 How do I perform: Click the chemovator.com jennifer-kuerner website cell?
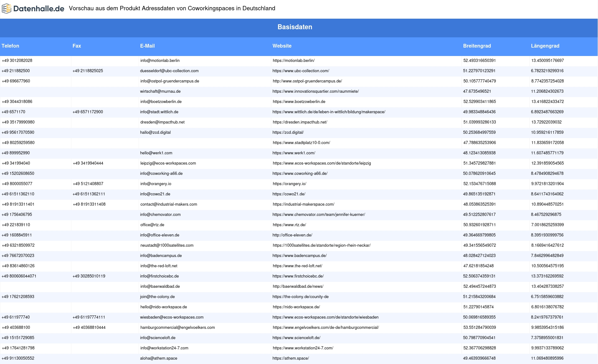(319, 215)
